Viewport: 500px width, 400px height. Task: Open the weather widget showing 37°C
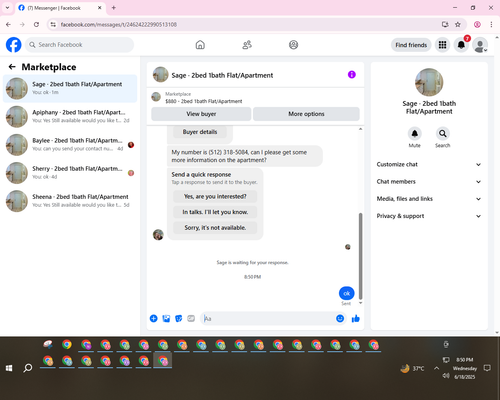(413, 368)
